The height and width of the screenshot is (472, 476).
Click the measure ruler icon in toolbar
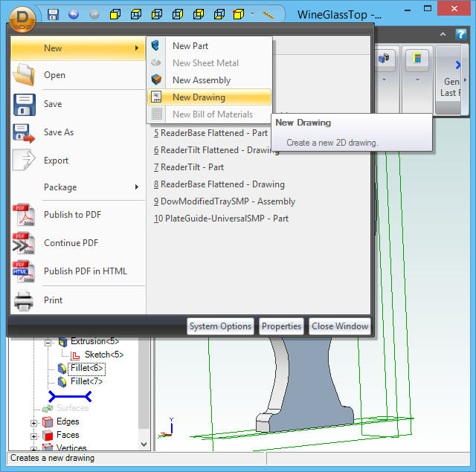[x=268, y=15]
